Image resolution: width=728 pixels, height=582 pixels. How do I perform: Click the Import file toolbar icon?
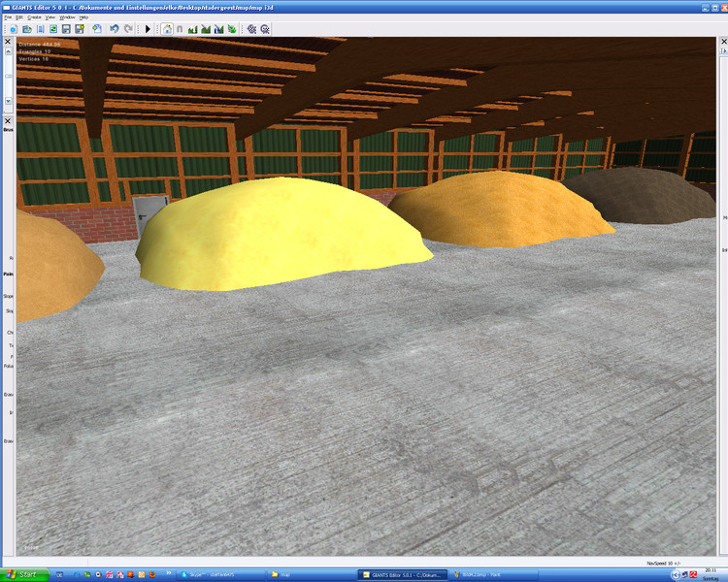41,29
